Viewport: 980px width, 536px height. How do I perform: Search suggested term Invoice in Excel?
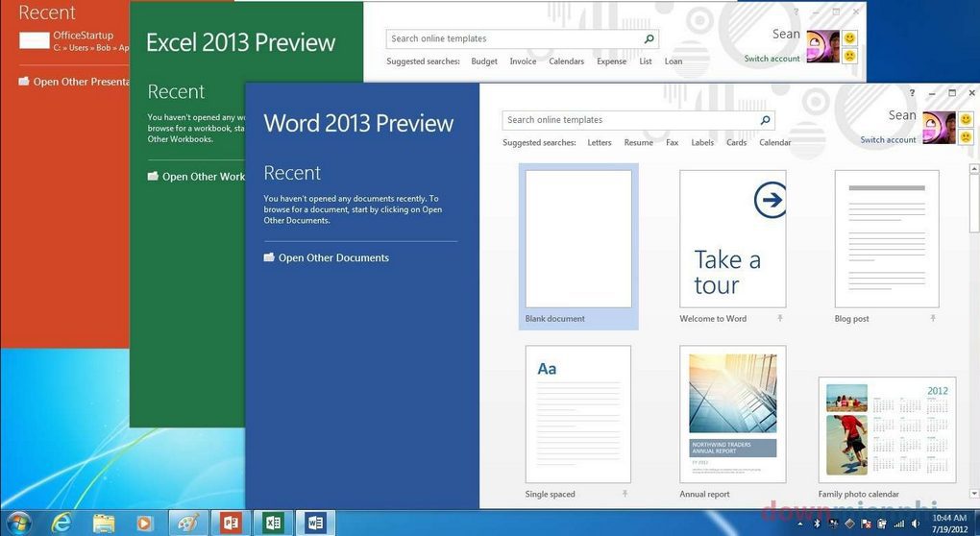[x=523, y=61]
